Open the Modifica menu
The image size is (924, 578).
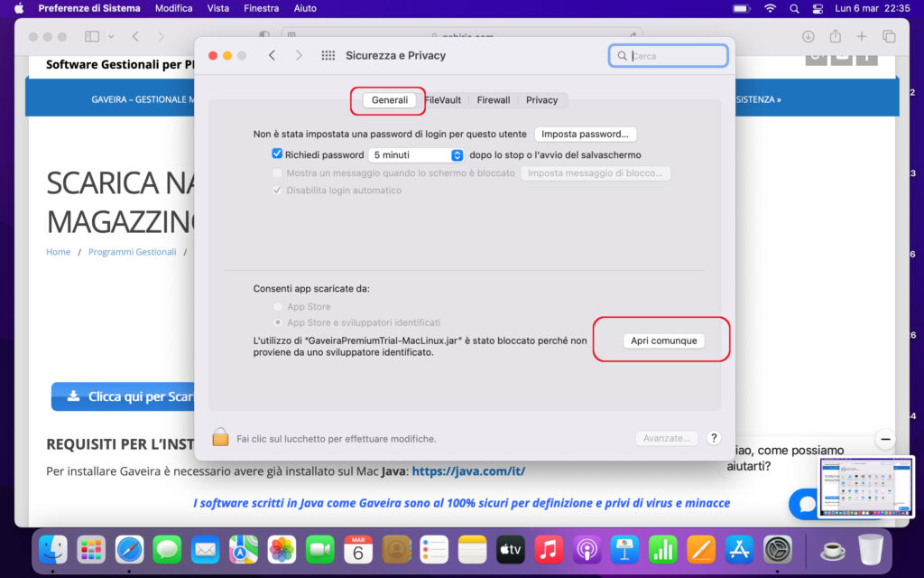[x=173, y=8]
